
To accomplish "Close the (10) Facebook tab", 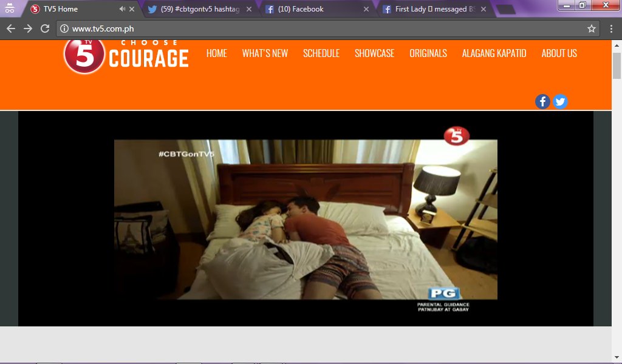I will pos(366,8).
